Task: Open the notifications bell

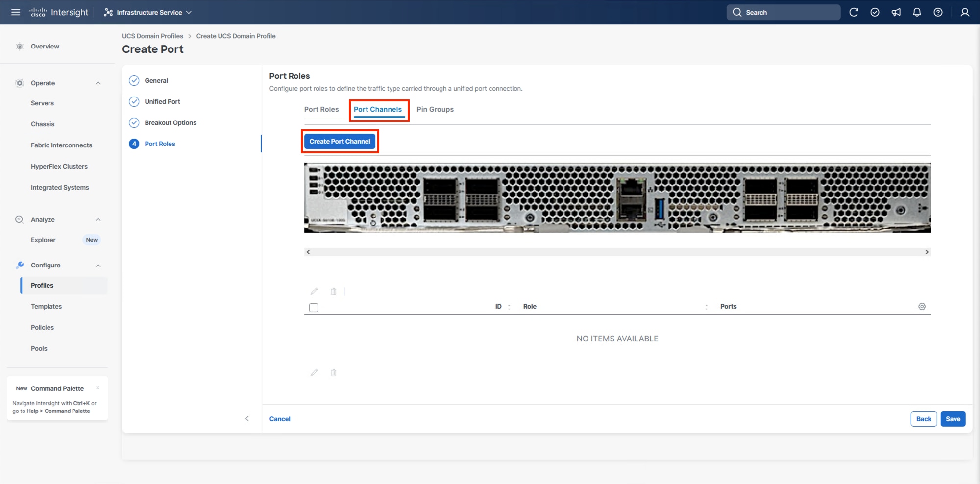Action: (917, 12)
